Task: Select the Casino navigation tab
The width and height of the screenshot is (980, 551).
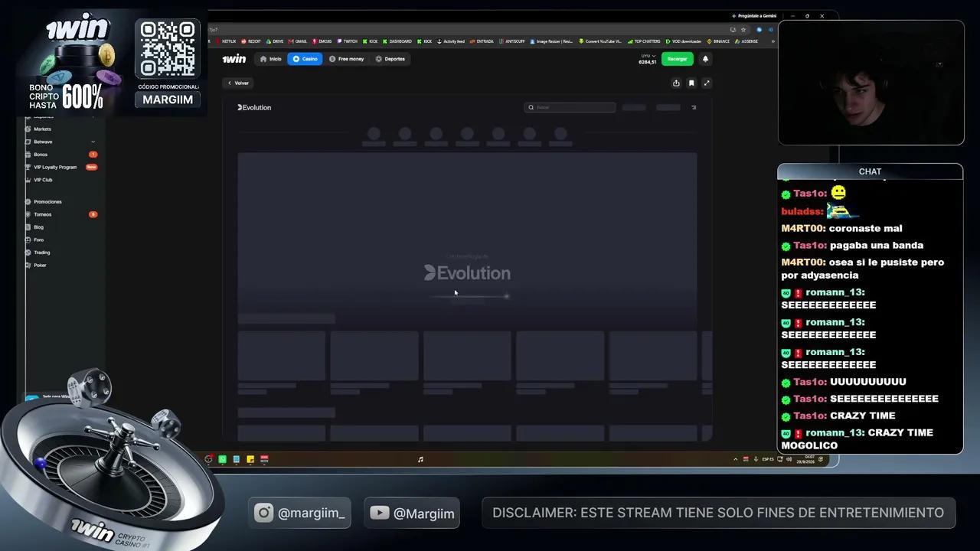Action: point(305,59)
